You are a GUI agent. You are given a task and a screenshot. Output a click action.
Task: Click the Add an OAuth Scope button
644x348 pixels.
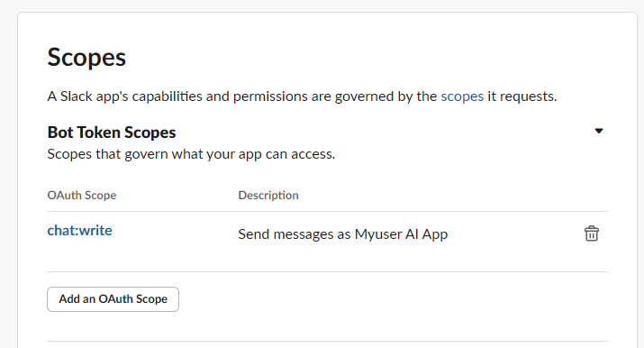pos(113,299)
